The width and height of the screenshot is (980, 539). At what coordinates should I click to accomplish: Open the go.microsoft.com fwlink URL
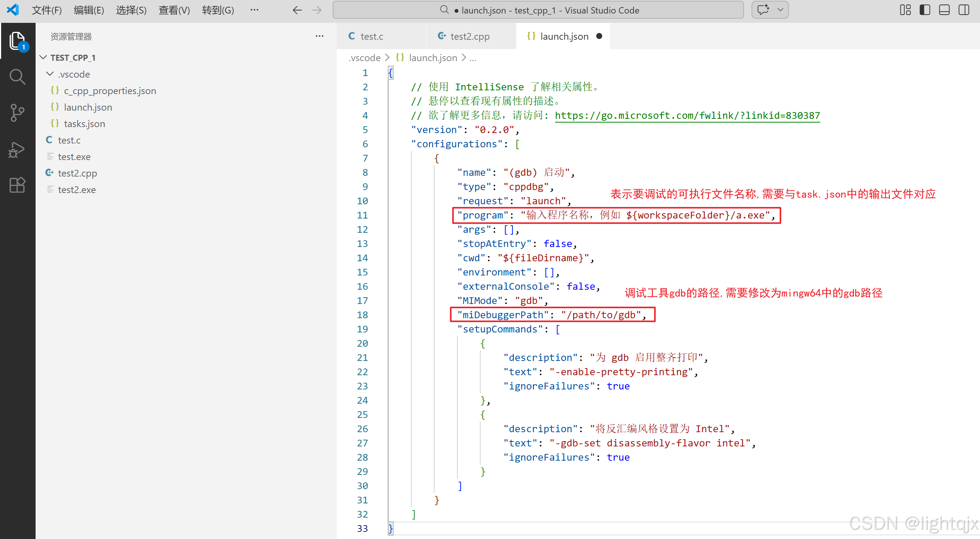click(687, 115)
